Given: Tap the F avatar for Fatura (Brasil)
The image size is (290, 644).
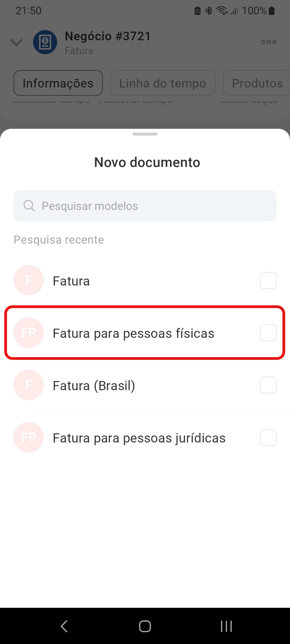Looking at the screenshot, I should tap(29, 385).
